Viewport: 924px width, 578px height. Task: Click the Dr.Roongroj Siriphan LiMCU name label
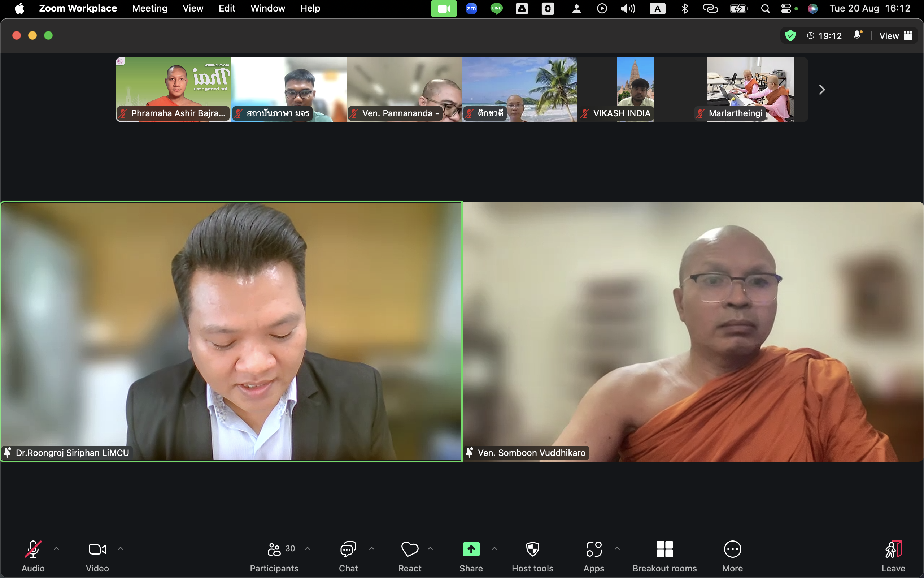[x=73, y=453]
